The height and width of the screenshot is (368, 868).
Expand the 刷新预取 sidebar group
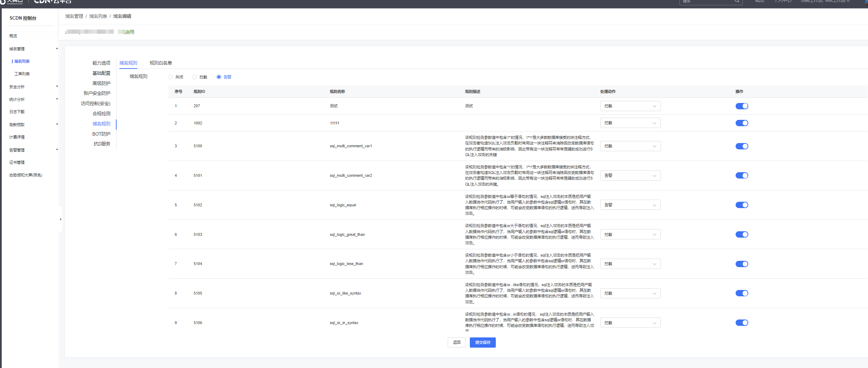(57, 124)
